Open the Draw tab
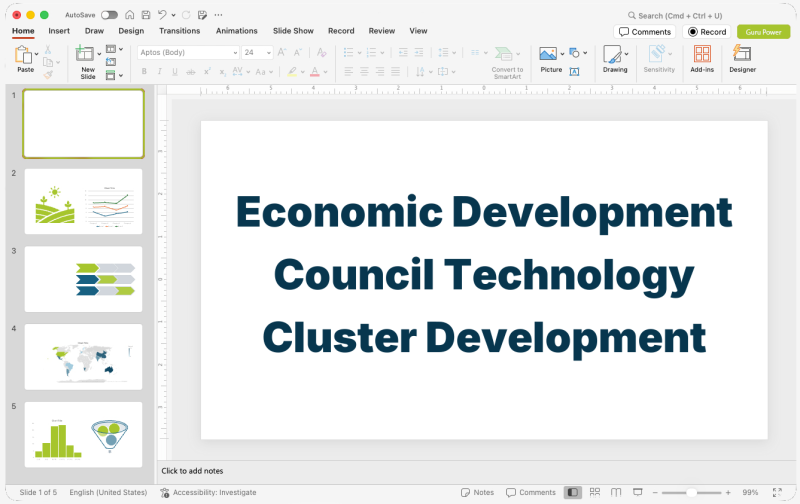Image resolution: width=800 pixels, height=504 pixels. point(94,31)
